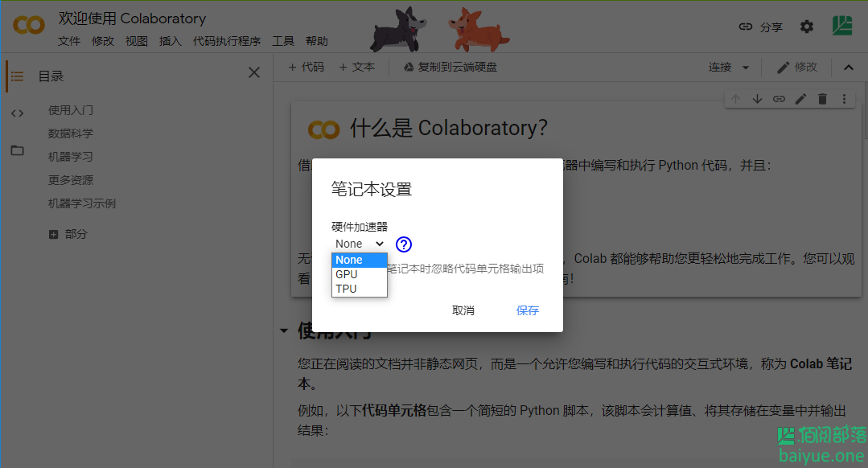Edit cell pencil icon
Screen dimensions: 868x468
point(801,99)
